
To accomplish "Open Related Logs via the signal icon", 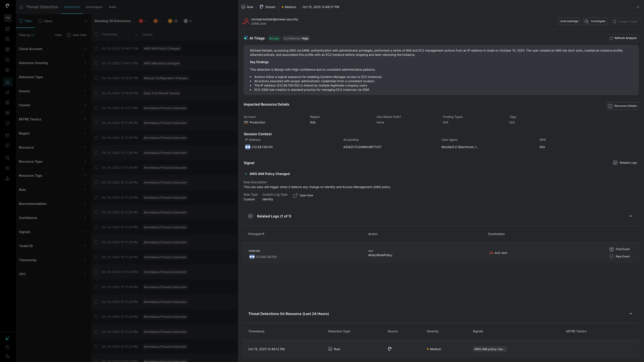I will (x=615, y=163).
